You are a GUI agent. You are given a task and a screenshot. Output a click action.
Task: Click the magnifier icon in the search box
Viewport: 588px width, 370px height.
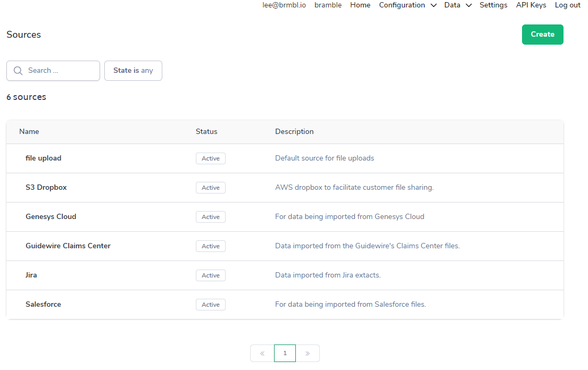click(18, 71)
